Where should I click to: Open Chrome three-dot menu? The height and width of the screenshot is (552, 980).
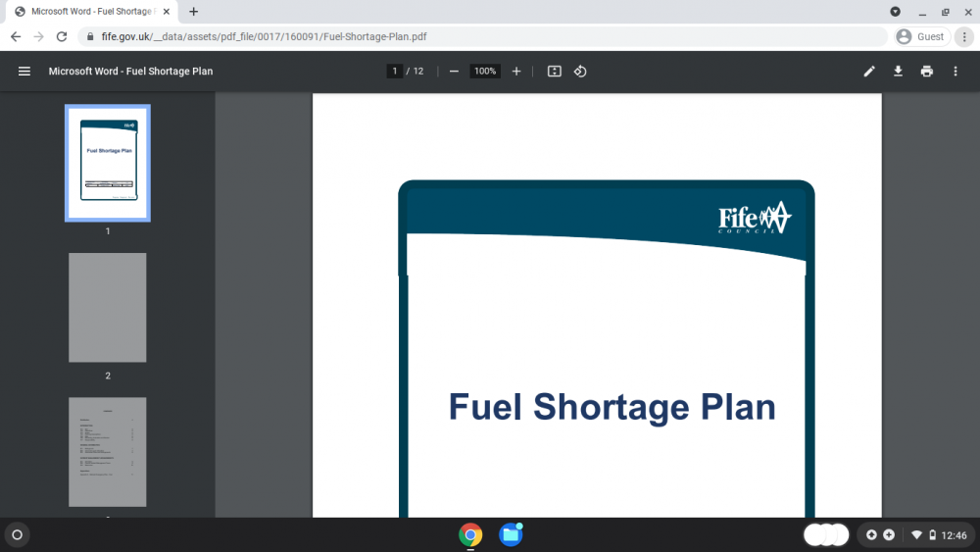click(x=964, y=37)
